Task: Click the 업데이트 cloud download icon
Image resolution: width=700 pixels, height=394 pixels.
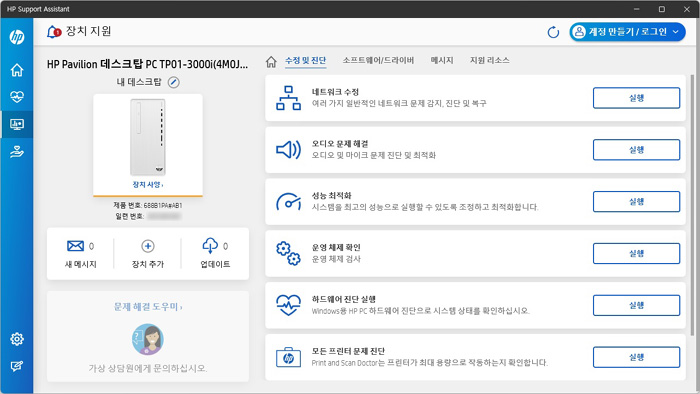Action: [x=210, y=245]
